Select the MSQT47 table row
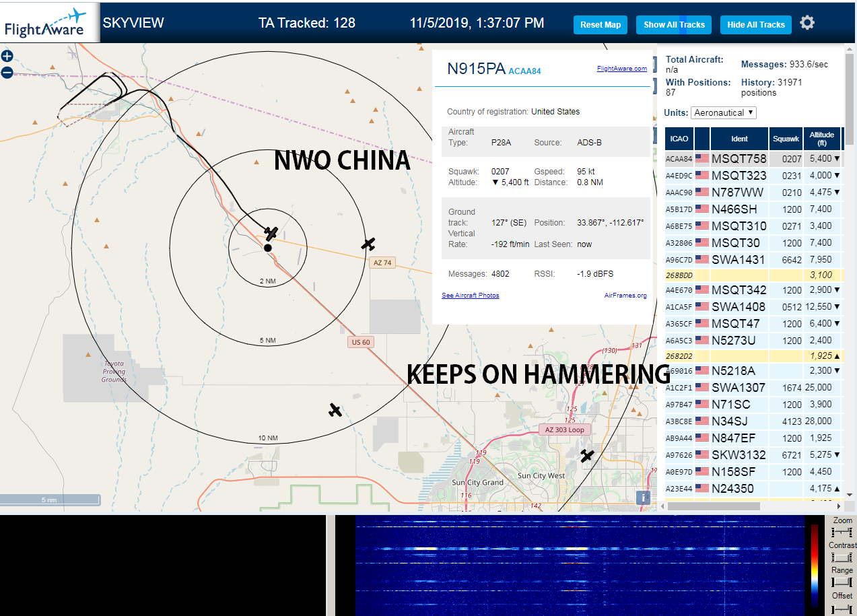 point(753,324)
